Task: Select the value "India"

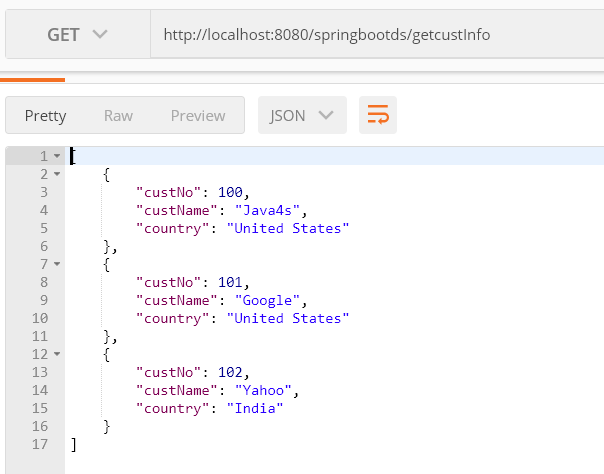Action: tap(255, 408)
